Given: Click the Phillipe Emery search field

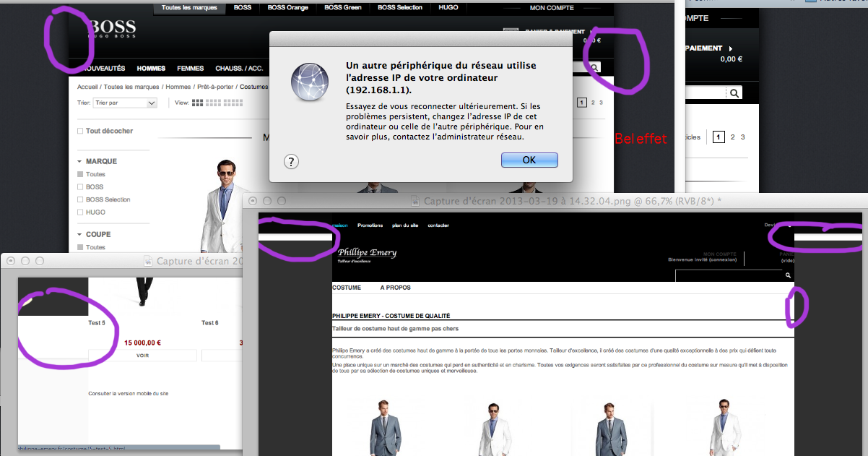Looking at the screenshot, I should coord(729,275).
